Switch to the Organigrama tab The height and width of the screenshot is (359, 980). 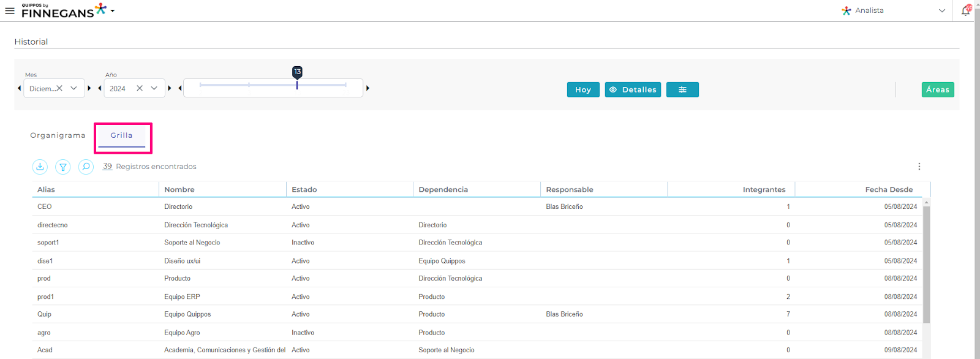click(x=58, y=135)
